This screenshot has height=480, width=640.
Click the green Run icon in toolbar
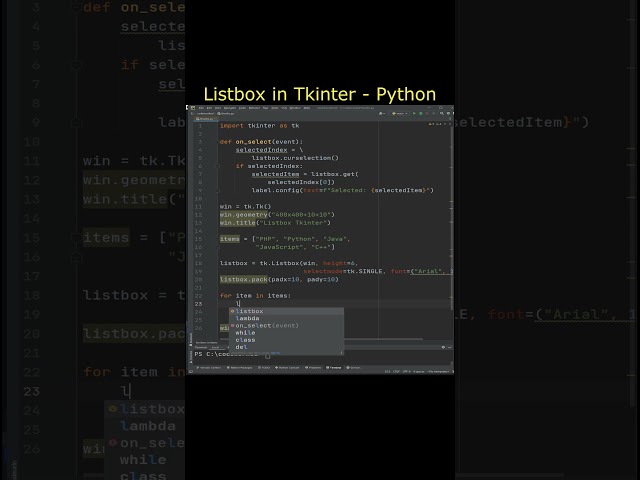414,113
